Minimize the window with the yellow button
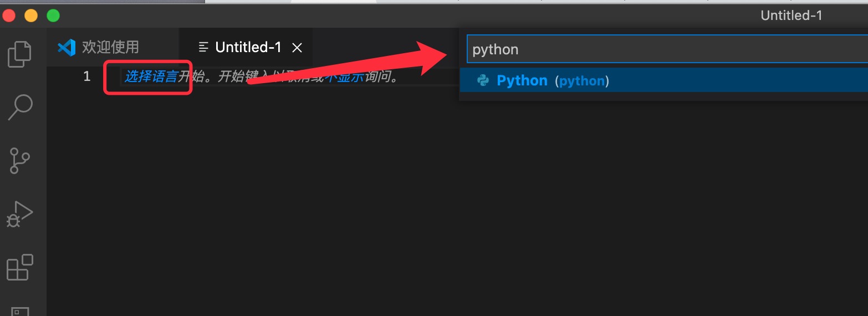The image size is (868, 316). tap(31, 16)
